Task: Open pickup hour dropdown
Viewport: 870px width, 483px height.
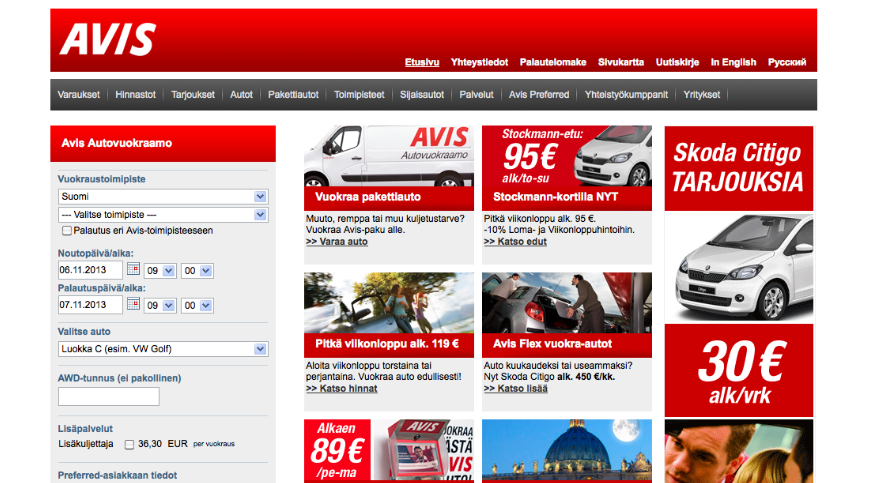Action: 160,271
